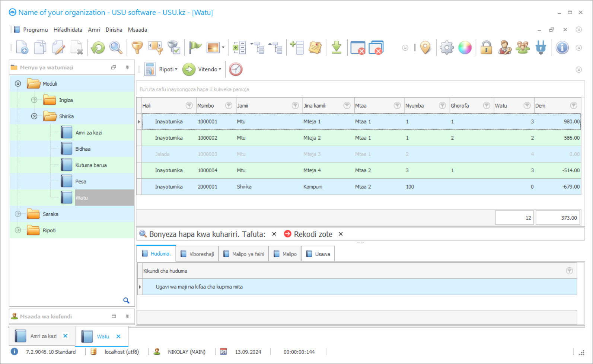Click Bonyeza hapa kwa kuhariri search field

click(x=203, y=234)
